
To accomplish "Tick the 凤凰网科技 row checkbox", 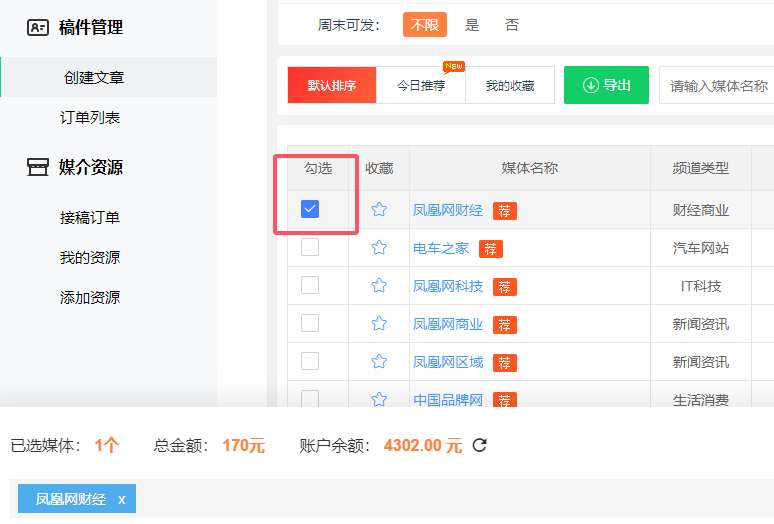I will 310,285.
